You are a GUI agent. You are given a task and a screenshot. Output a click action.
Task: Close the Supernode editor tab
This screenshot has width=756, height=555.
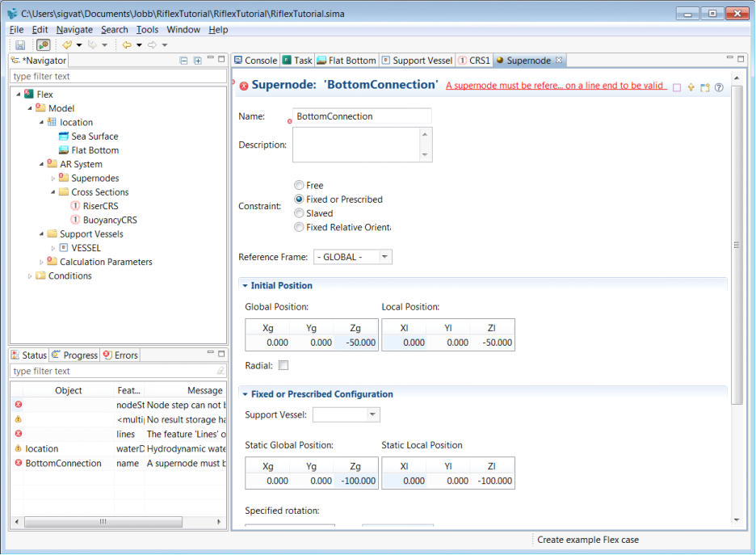click(559, 61)
